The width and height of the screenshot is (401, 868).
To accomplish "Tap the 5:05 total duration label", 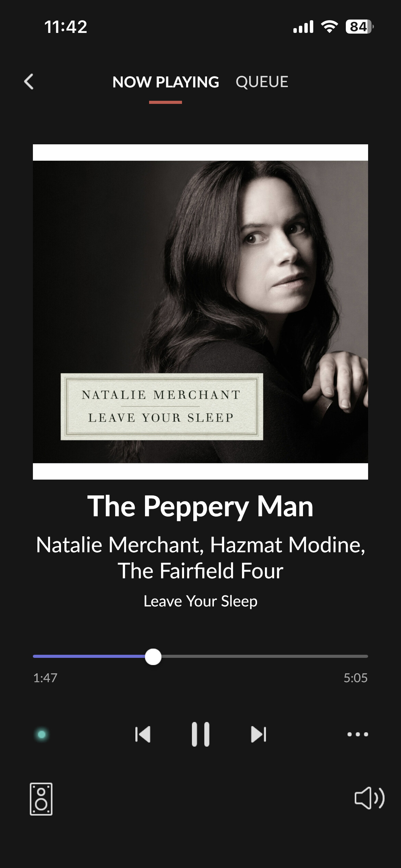I will pos(355,678).
